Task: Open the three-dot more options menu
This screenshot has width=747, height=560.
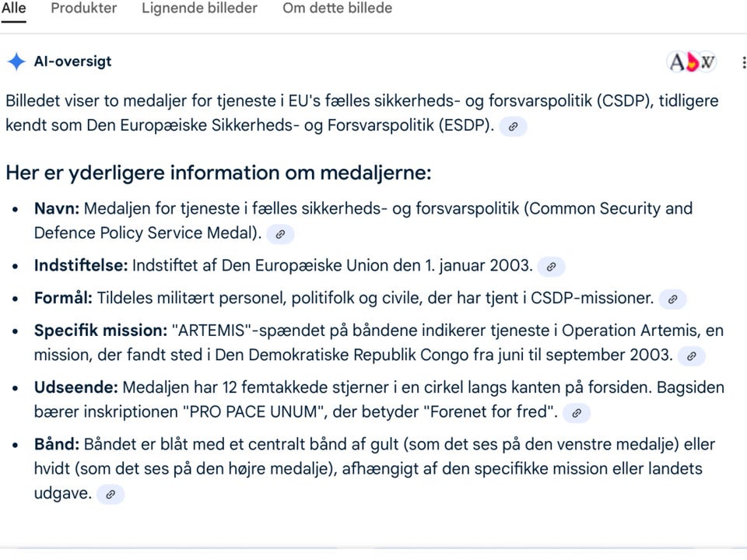Action: click(745, 62)
